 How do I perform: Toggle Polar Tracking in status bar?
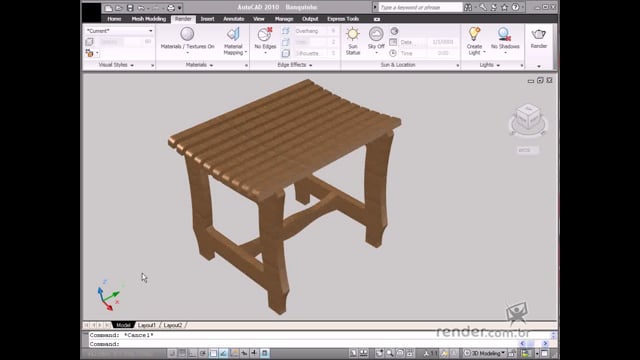203,353
